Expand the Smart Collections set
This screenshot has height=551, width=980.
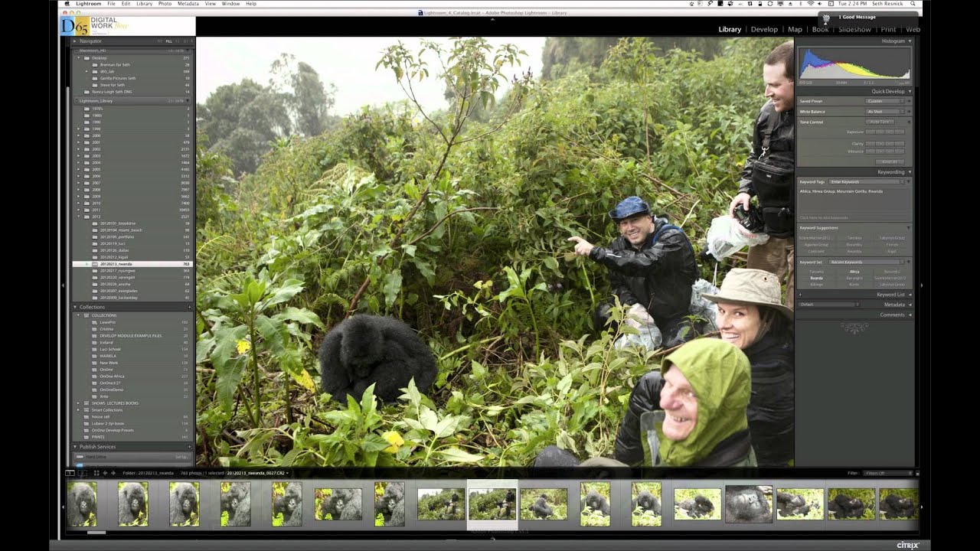[x=79, y=409]
